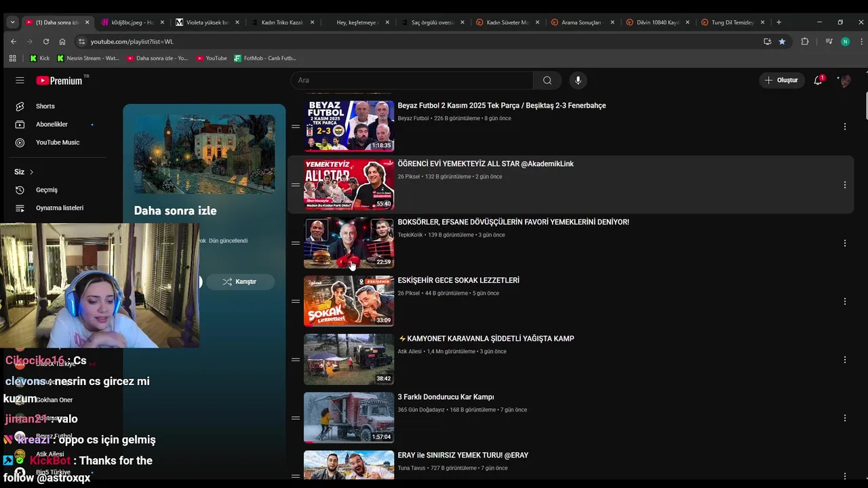Grab reorder handle of Beyaz Futbol row
The image size is (868, 488).
coord(296,127)
